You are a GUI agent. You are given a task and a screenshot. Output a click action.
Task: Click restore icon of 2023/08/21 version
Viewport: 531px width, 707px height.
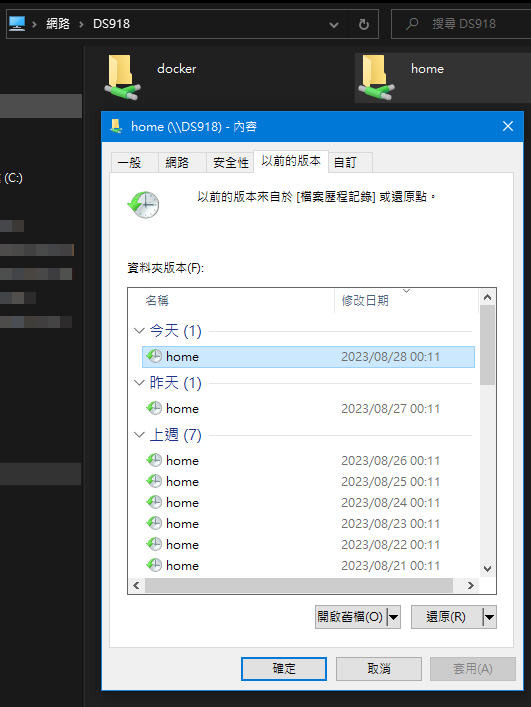(154, 565)
